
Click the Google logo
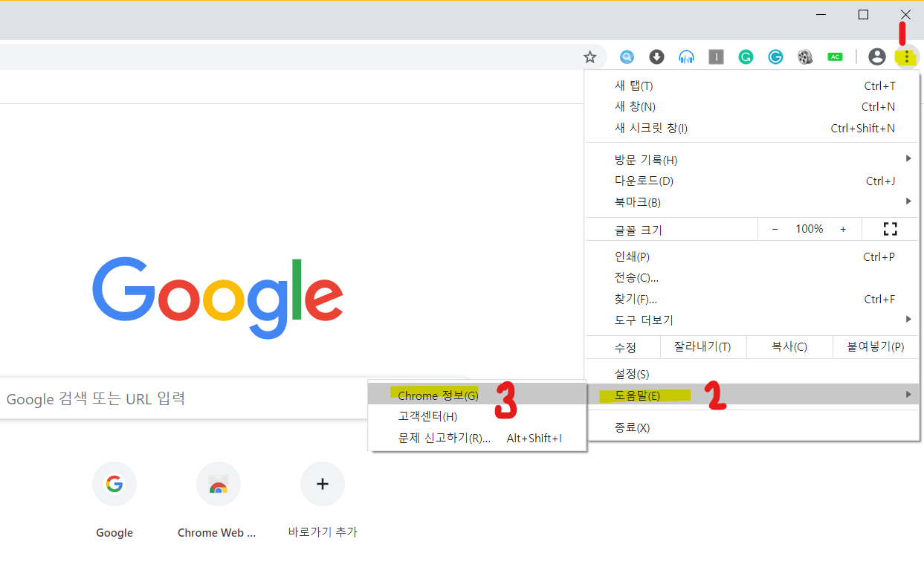pos(218,298)
